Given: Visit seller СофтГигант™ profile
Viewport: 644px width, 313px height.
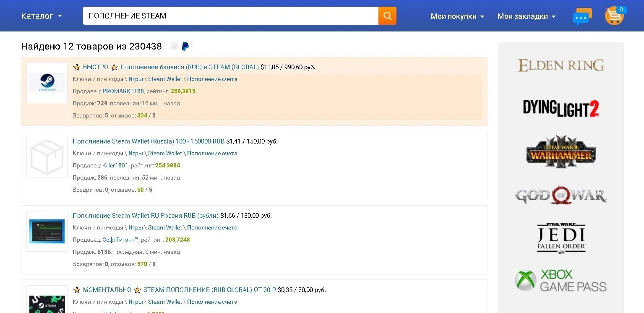Looking at the screenshot, I should tap(120, 240).
